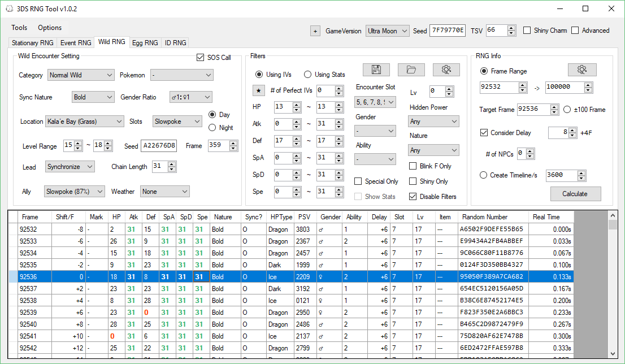
Task: Open the Options menu
Action: click(x=50, y=28)
